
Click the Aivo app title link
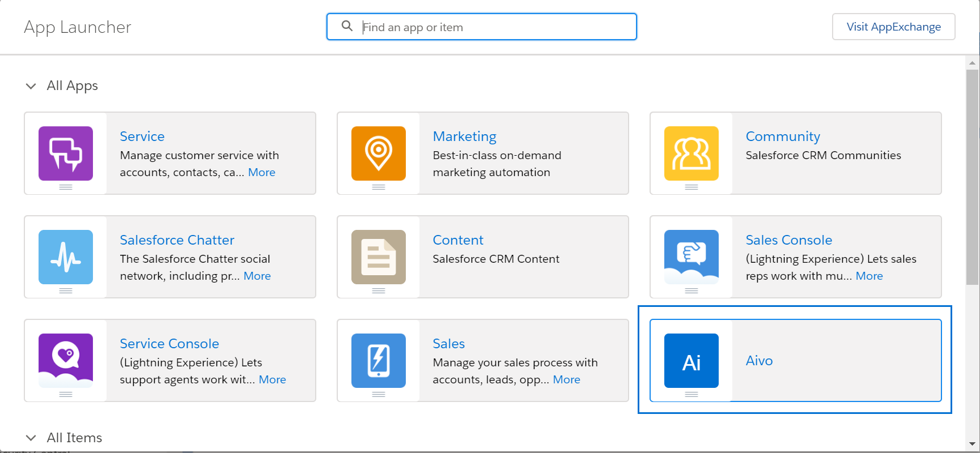pyautogui.click(x=759, y=361)
